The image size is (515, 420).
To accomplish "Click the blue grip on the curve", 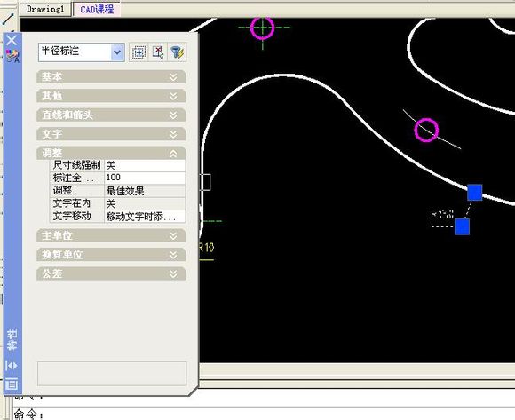I will tap(475, 192).
